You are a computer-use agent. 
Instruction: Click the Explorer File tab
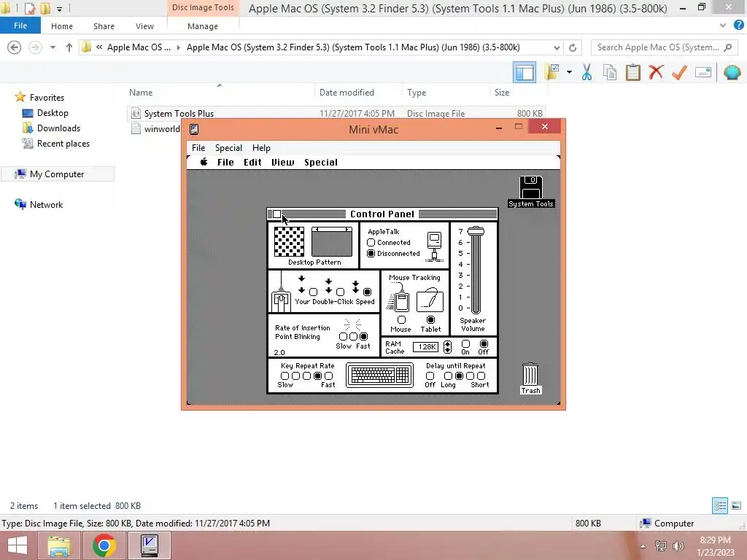tap(20, 26)
